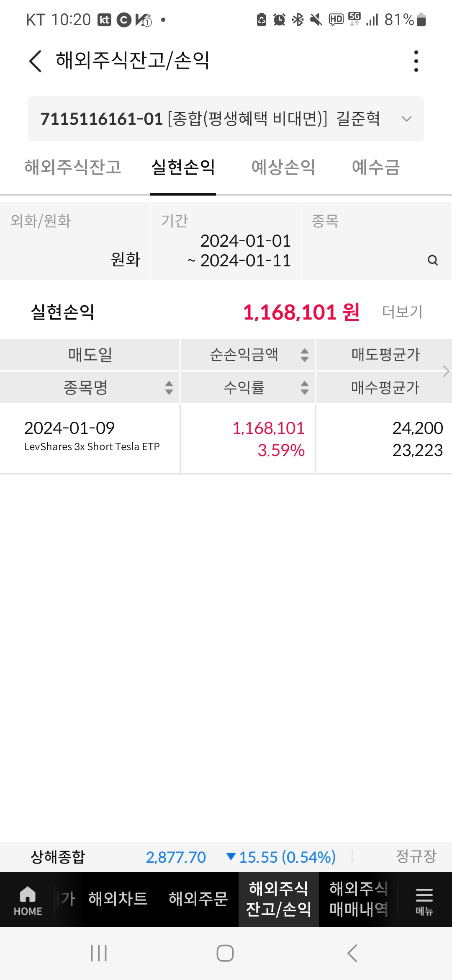The height and width of the screenshot is (980, 452).
Task: Switch to 예상손익 tab
Action: click(x=283, y=167)
